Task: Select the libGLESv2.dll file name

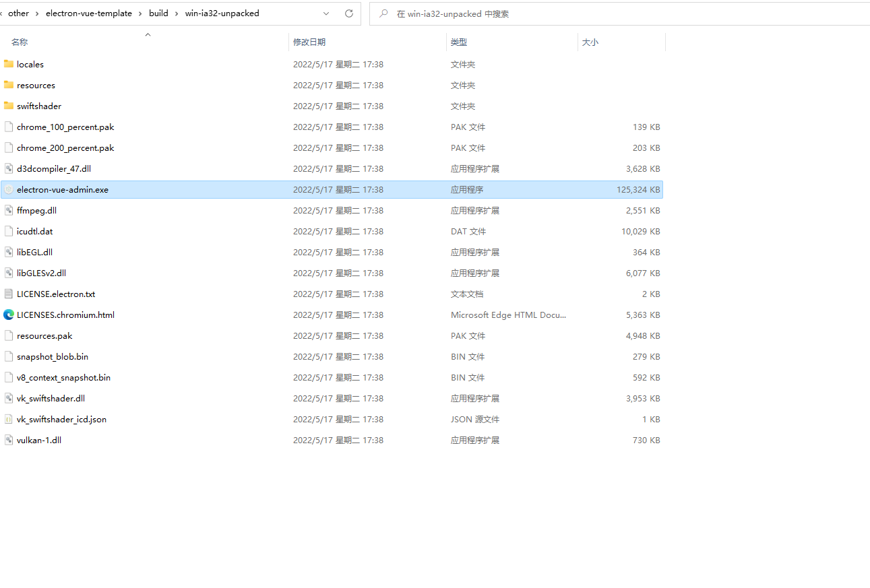Action: (x=41, y=273)
